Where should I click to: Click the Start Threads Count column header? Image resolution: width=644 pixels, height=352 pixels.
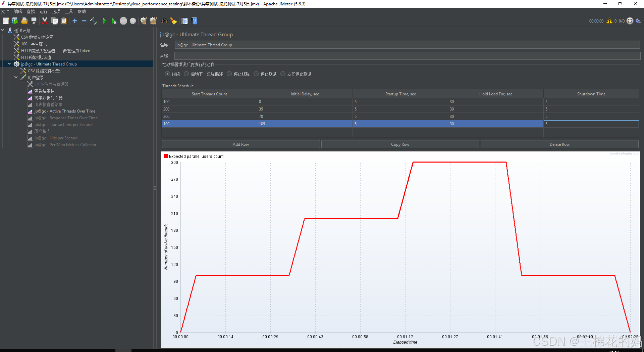pyautogui.click(x=209, y=94)
